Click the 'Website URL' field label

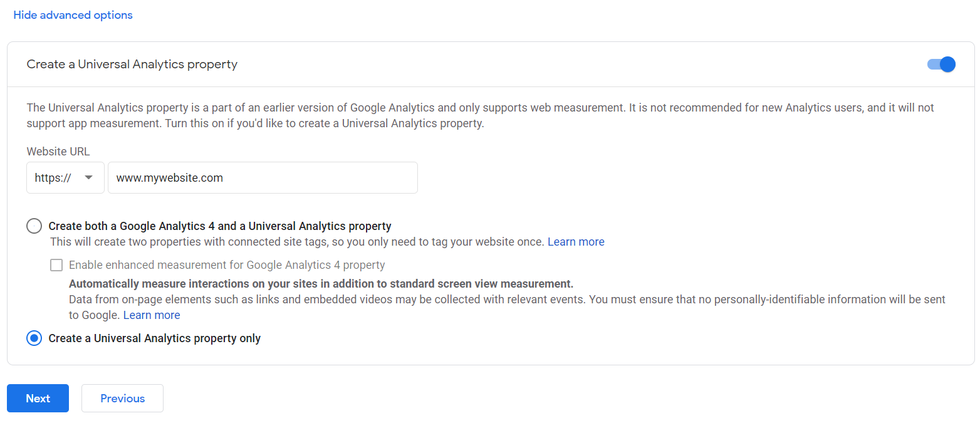(x=58, y=151)
